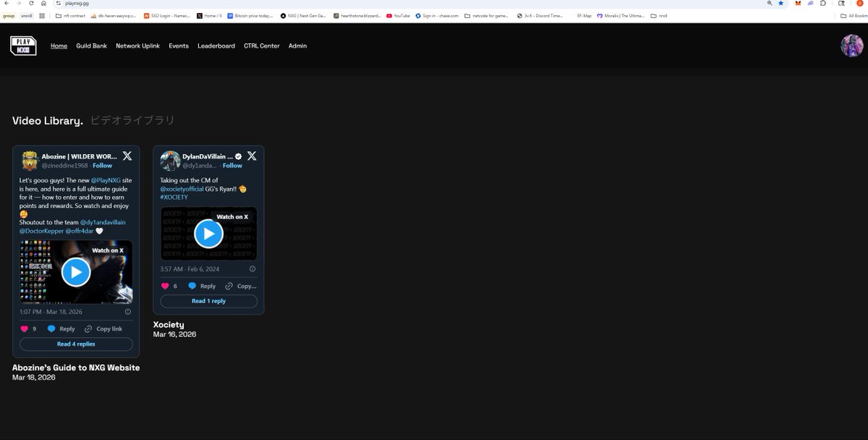Open the 'Moralis | The Ultima...' bookmark
Viewport: 868px width, 440px height.
coord(621,15)
